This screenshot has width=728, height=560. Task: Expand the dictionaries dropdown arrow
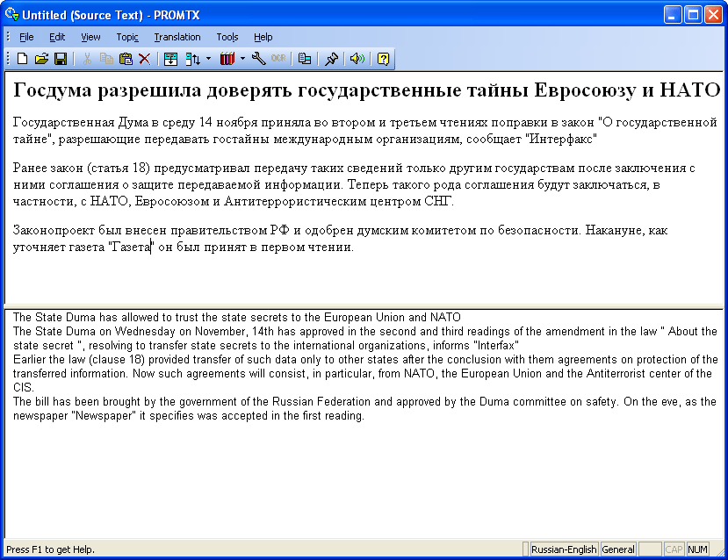[x=242, y=59]
